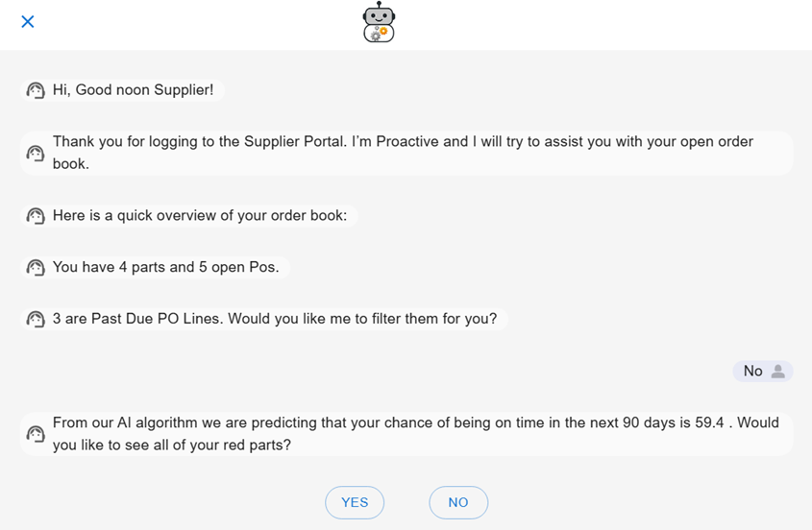Click the AI prediction 59.4 message bubble
Screen dimensions: 812x530
tap(406, 434)
